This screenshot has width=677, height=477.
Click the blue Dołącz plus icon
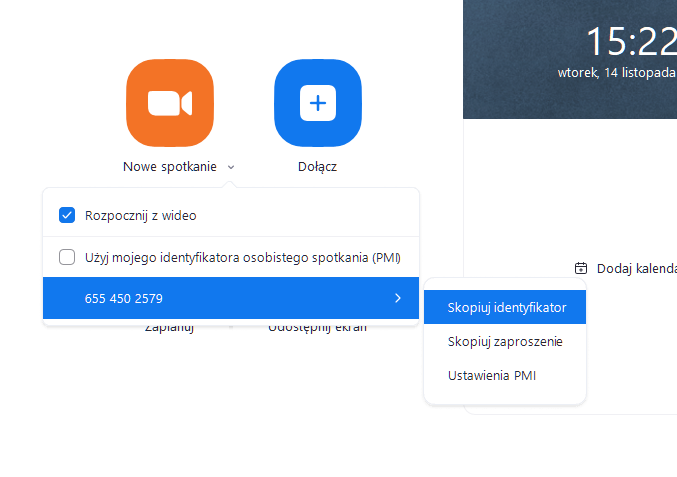[318, 103]
